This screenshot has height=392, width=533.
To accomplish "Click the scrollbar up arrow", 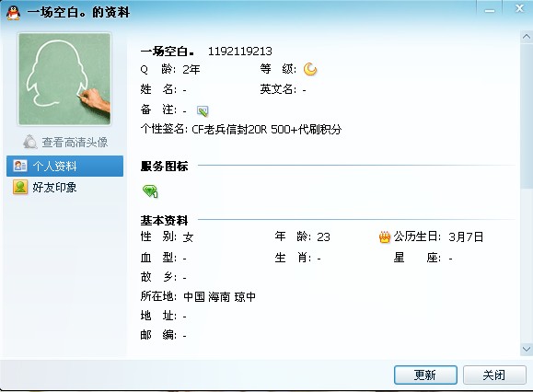I will click(527, 36).
